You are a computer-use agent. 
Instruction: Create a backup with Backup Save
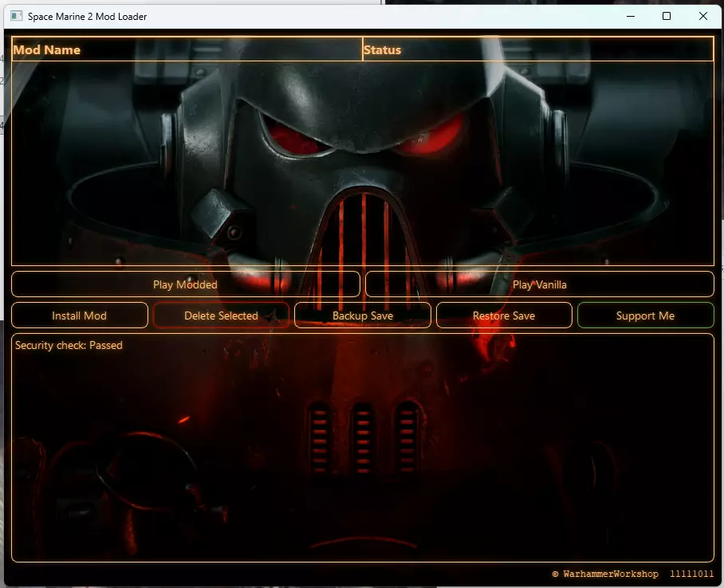[x=363, y=316]
